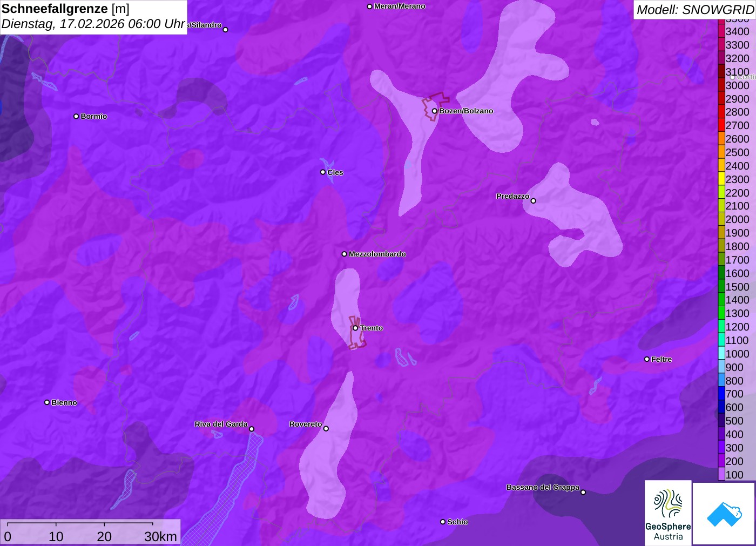This screenshot has height=546, width=756.
Task: Select the 2300 m yellow legend swatch
Action: point(721,179)
